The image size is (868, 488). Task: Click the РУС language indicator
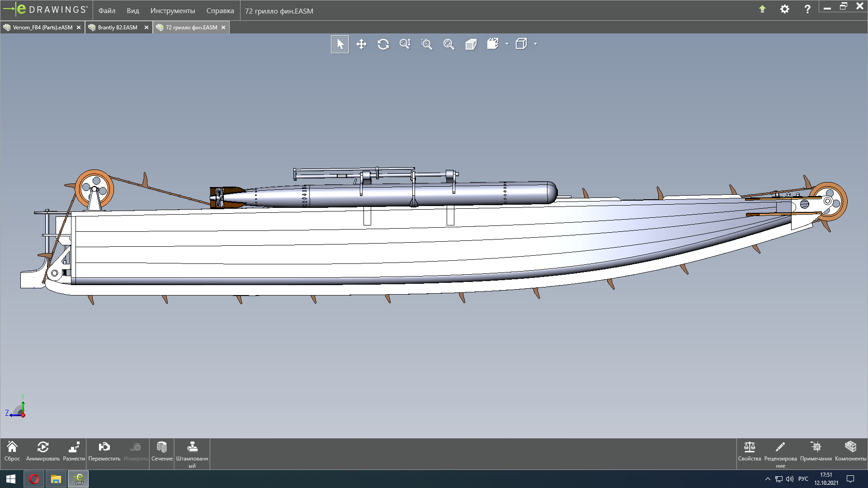coord(803,479)
